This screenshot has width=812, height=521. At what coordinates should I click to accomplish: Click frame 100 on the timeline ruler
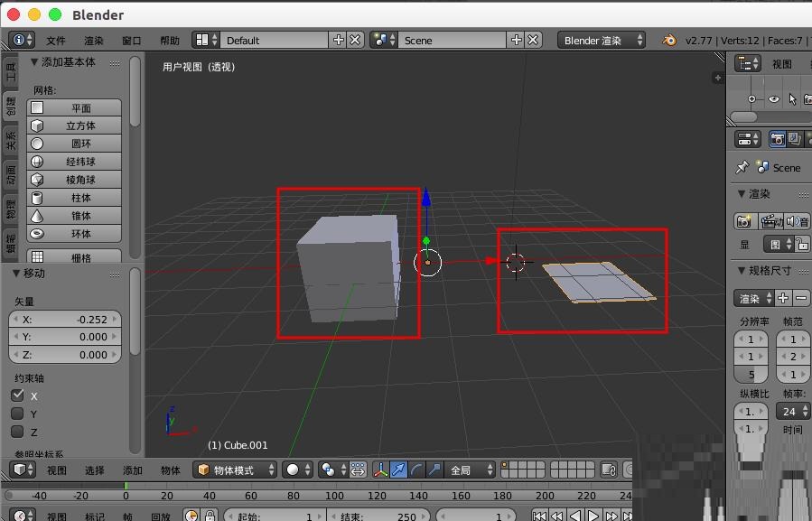tap(335, 495)
